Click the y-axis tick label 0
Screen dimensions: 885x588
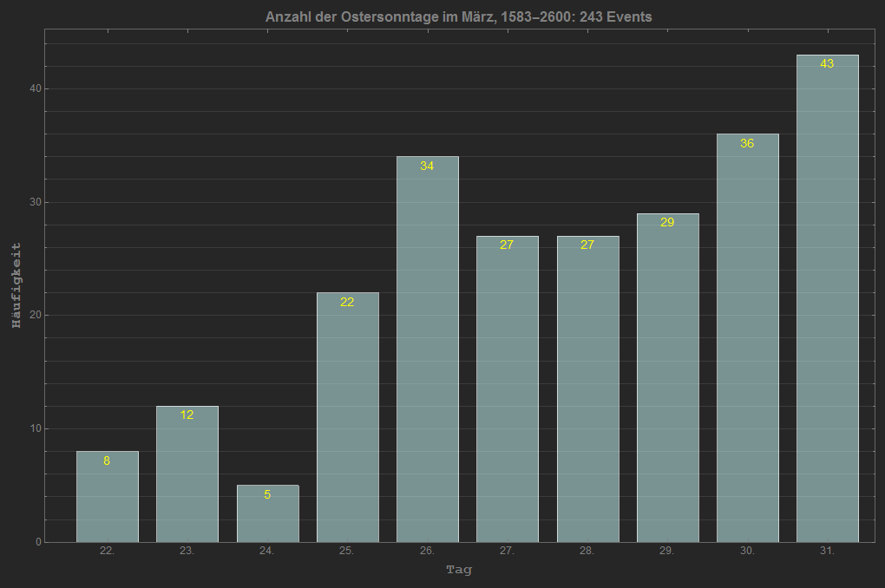[x=38, y=542]
